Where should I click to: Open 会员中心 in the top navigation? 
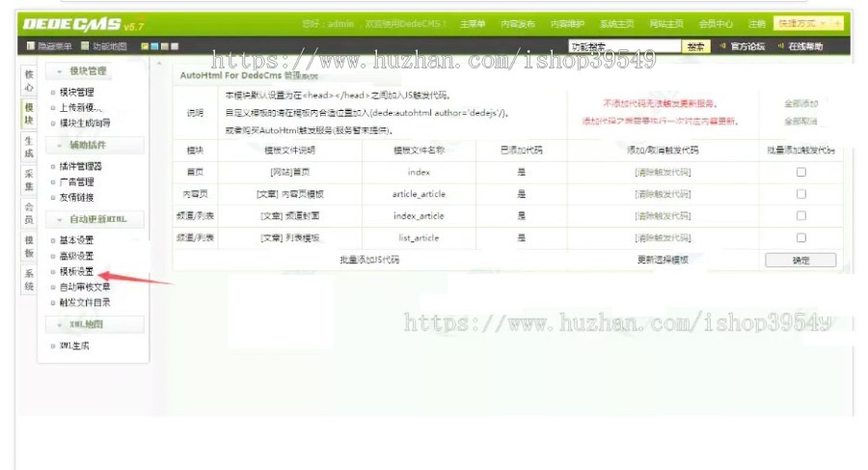pyautogui.click(x=716, y=24)
